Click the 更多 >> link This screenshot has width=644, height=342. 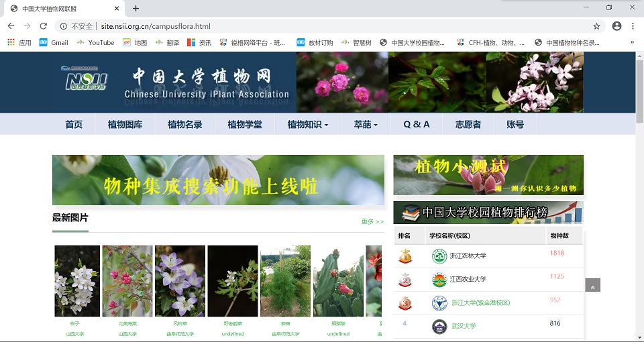pos(372,221)
